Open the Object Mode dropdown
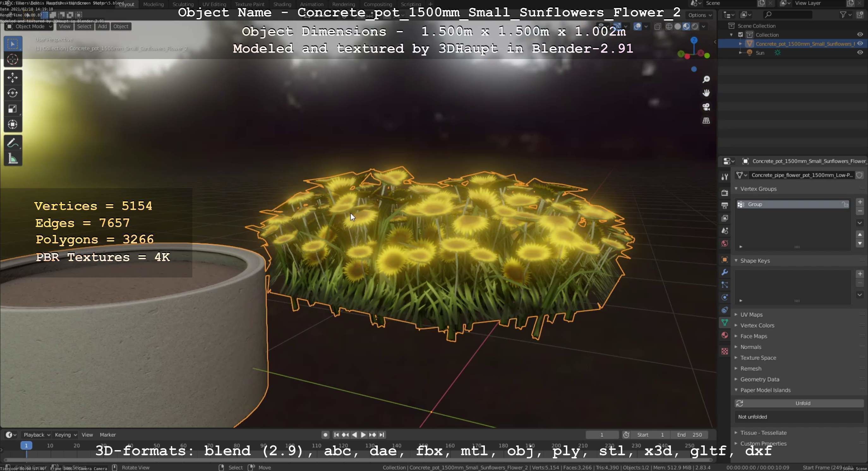This screenshot has width=868, height=471. 29,26
